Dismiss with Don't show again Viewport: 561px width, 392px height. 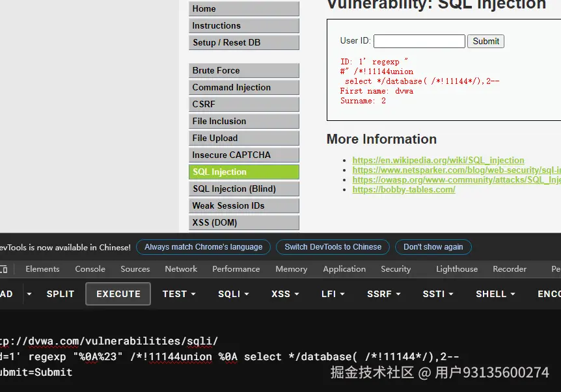[433, 247]
